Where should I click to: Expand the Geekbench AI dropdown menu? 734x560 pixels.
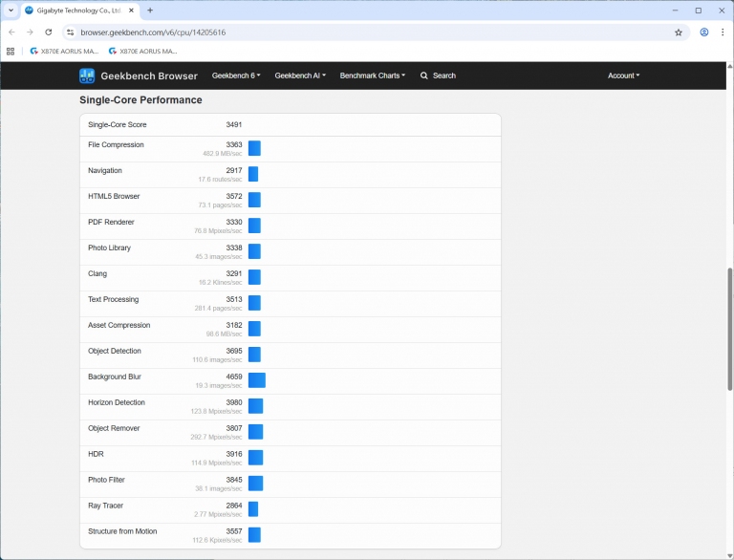(300, 75)
